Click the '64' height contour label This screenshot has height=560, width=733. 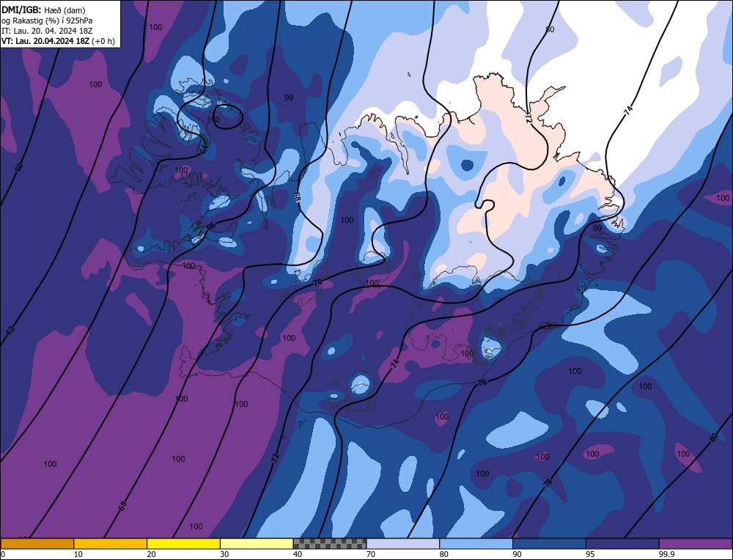tap(204, 150)
